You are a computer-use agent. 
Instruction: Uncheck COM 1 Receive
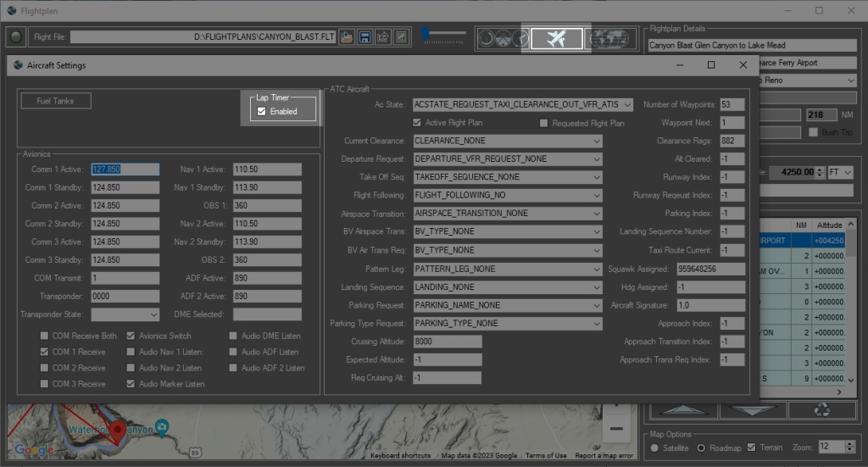pyautogui.click(x=44, y=352)
